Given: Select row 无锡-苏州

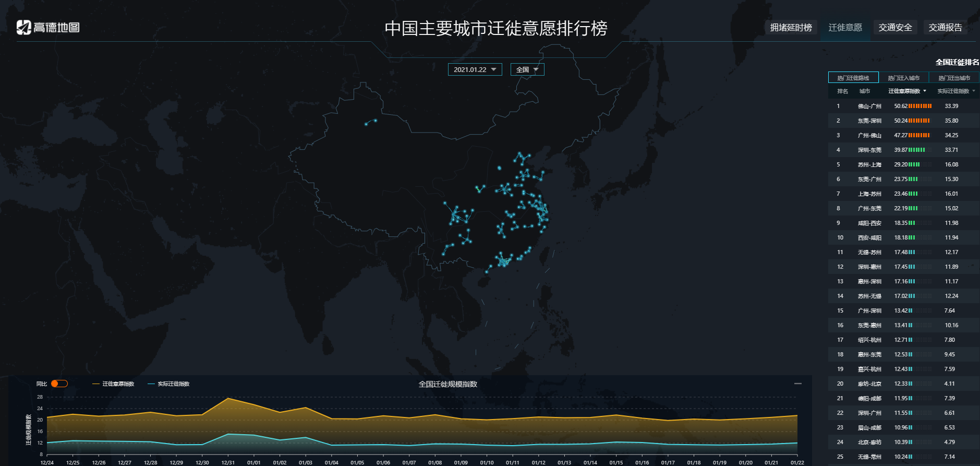Looking at the screenshot, I should [x=904, y=252].
